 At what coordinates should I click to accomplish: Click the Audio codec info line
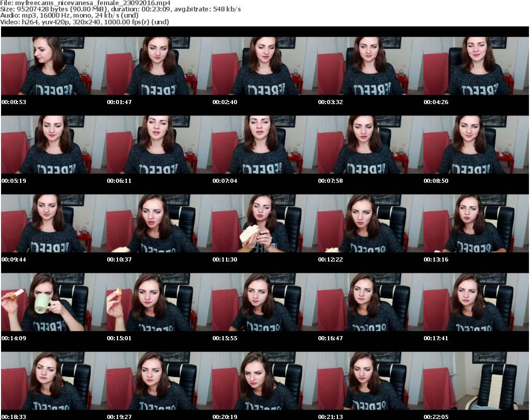click(x=69, y=16)
